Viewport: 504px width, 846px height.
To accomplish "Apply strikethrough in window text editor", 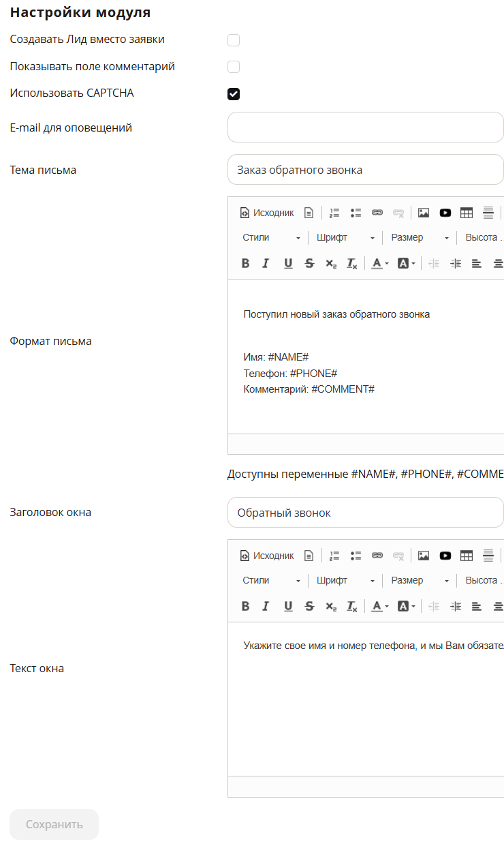I will 309,606.
